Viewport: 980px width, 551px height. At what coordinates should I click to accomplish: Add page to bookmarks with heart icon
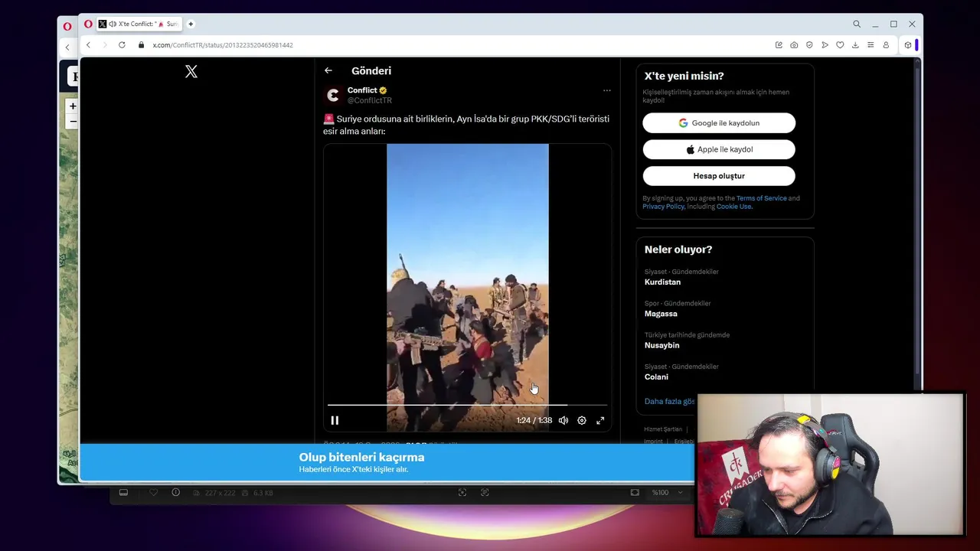[x=840, y=45]
